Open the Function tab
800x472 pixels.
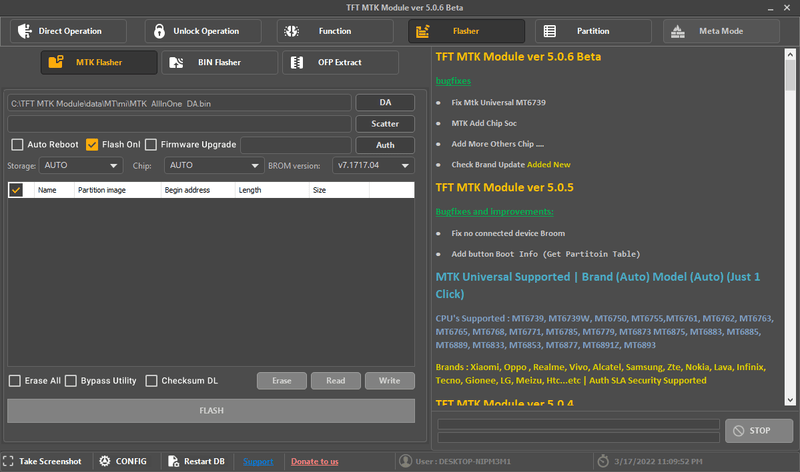point(335,31)
